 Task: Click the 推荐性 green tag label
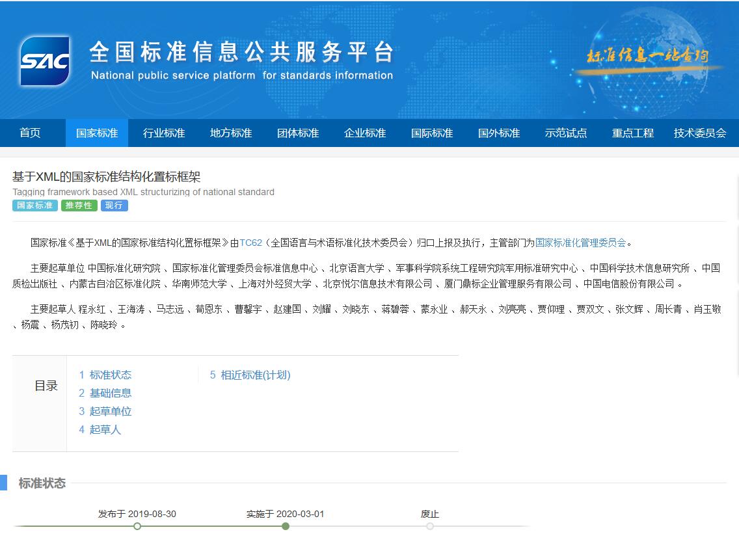(x=79, y=206)
